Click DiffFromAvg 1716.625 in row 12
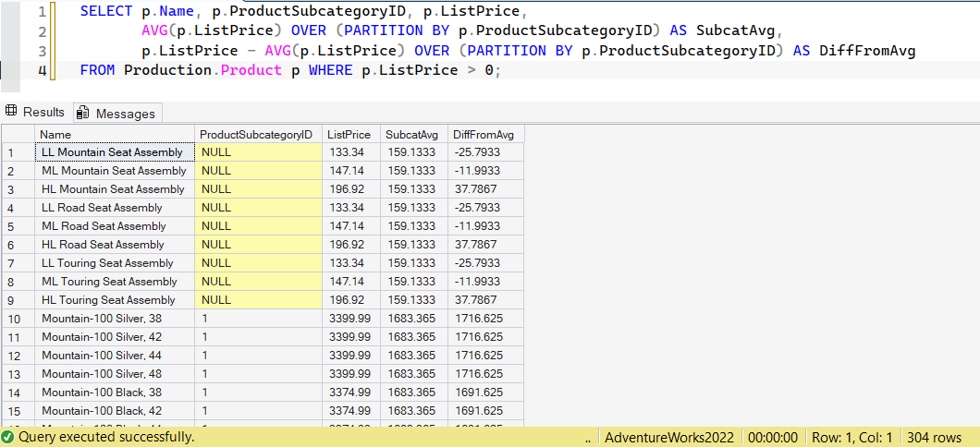980x447 pixels. tap(485, 356)
